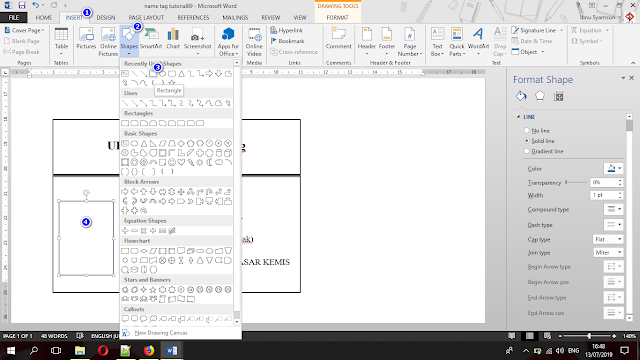Switch to the REFERENCES tab
Image resolution: width=640 pixels, height=360 pixels.
[x=193, y=18]
